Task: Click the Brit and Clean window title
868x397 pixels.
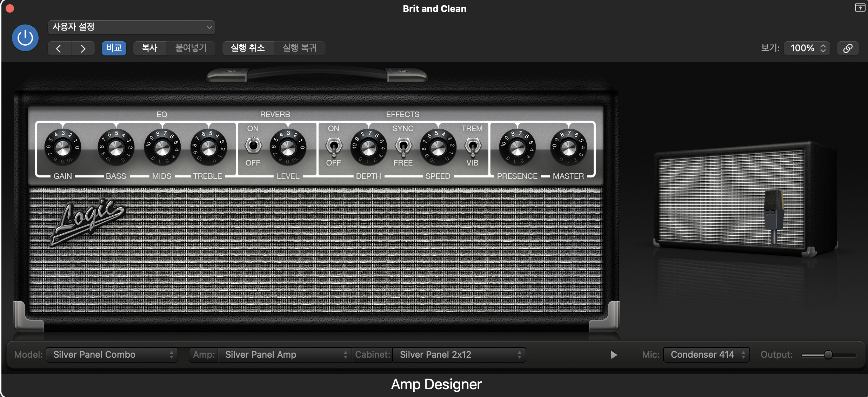Action: pyautogui.click(x=434, y=8)
